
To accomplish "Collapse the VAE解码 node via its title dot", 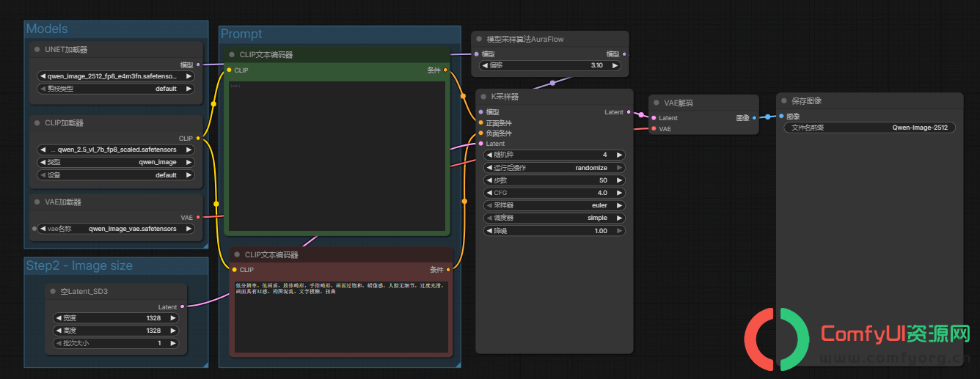I will pos(657,103).
